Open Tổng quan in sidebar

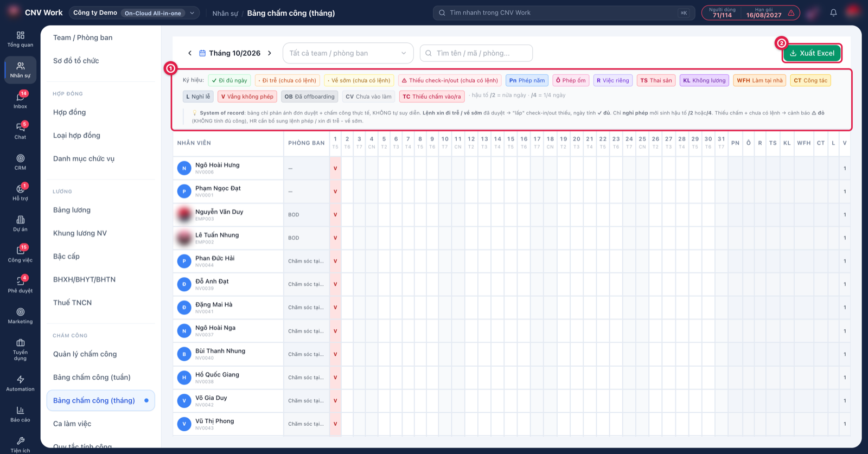[x=20, y=40]
